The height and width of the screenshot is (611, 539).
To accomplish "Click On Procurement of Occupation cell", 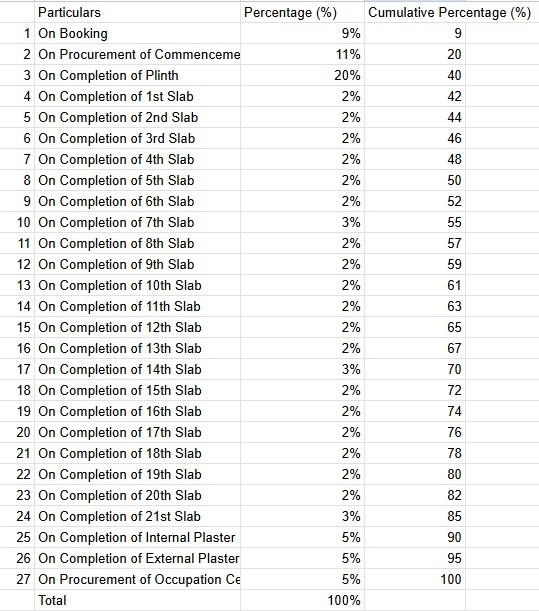I will pyautogui.click(x=137, y=579).
